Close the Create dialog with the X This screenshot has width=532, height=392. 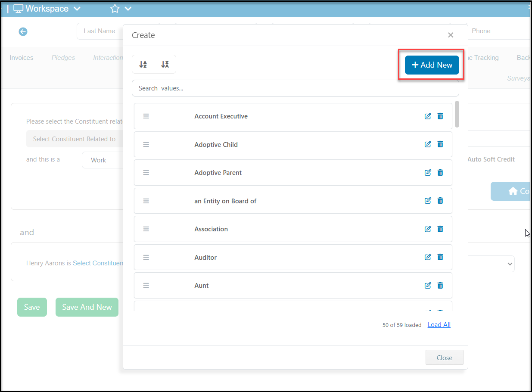pyautogui.click(x=451, y=35)
